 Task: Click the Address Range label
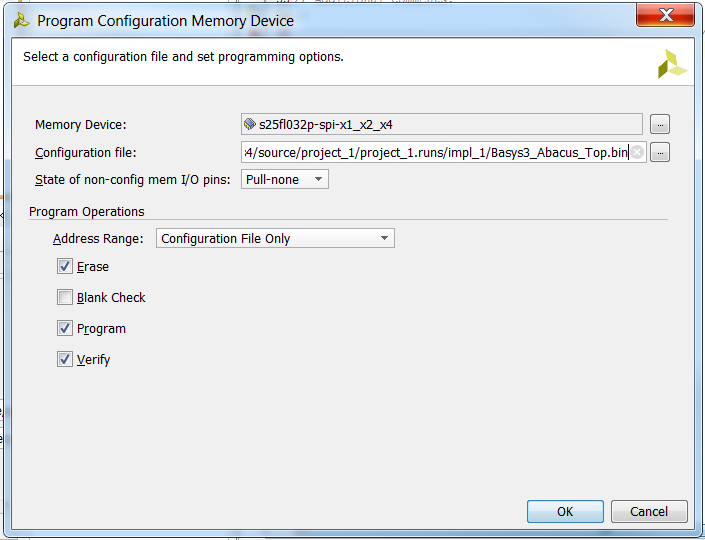pyautogui.click(x=98, y=239)
